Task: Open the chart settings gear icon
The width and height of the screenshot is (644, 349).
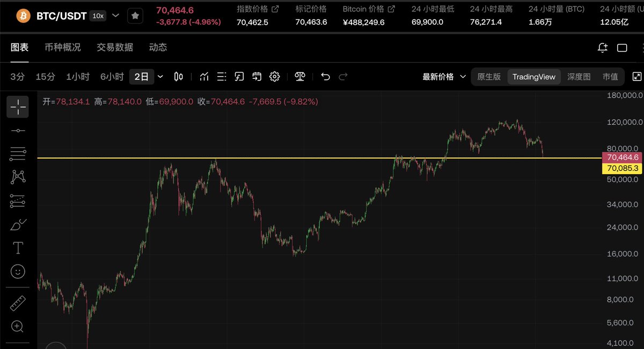Action: click(x=275, y=77)
